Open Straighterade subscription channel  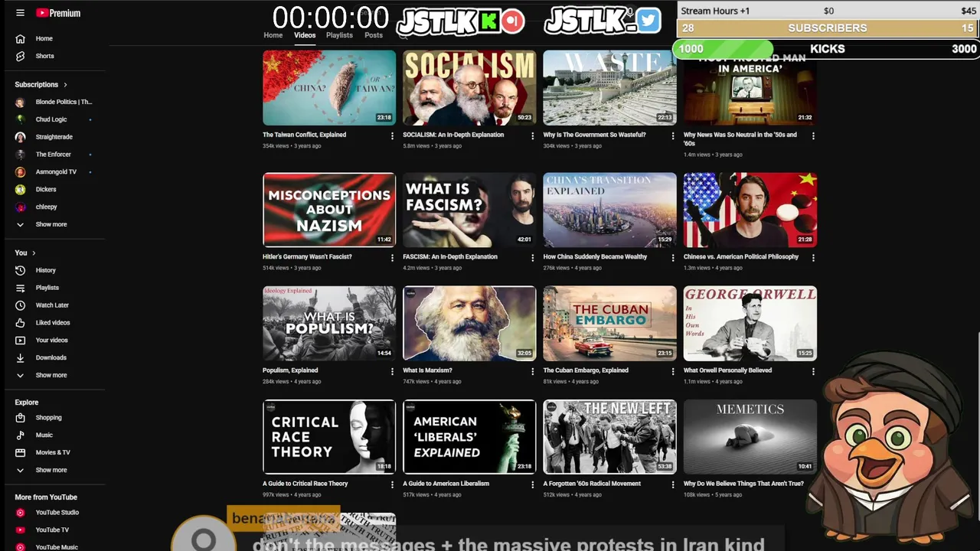click(x=53, y=137)
